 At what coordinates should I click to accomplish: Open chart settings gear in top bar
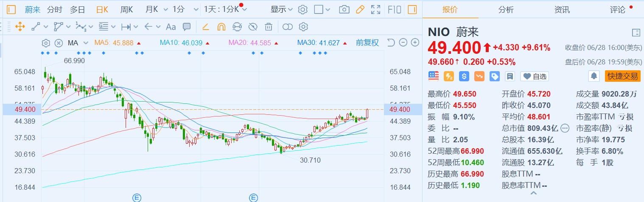click(x=302, y=9)
